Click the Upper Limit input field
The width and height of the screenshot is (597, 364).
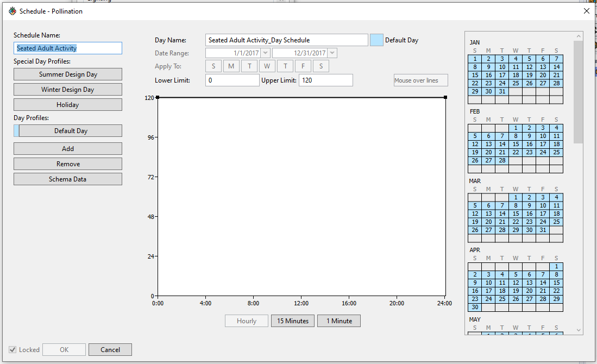point(325,80)
